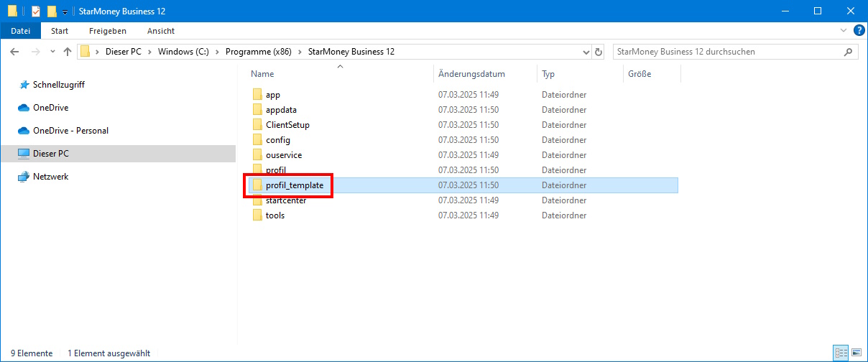The image size is (868, 362).
Task: Select OneDrive in the navigation pane
Action: click(x=50, y=108)
